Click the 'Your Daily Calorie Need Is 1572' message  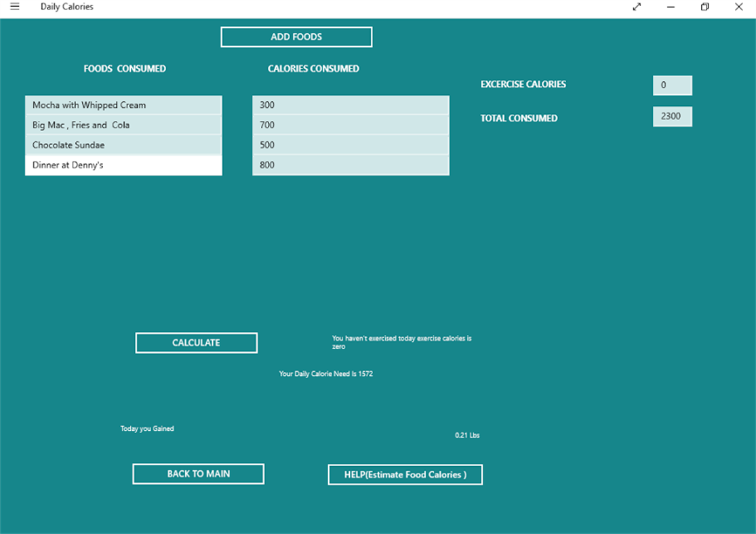[327, 373]
